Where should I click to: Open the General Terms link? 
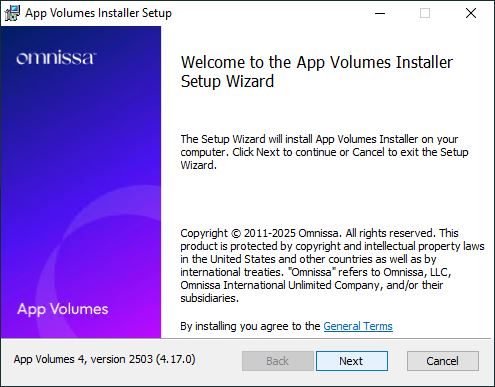point(358,326)
